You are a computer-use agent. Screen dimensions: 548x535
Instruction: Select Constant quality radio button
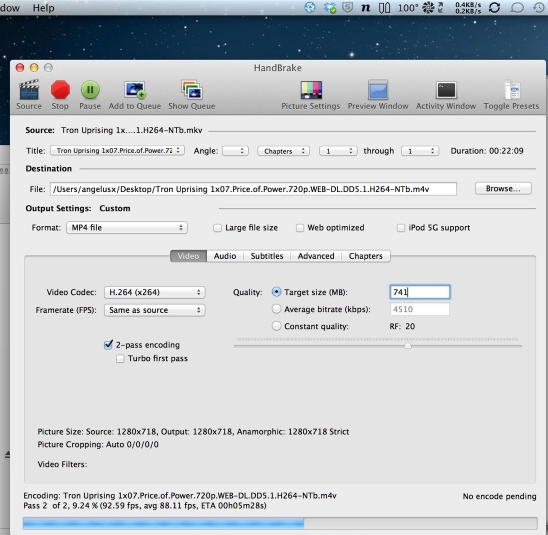(x=276, y=326)
